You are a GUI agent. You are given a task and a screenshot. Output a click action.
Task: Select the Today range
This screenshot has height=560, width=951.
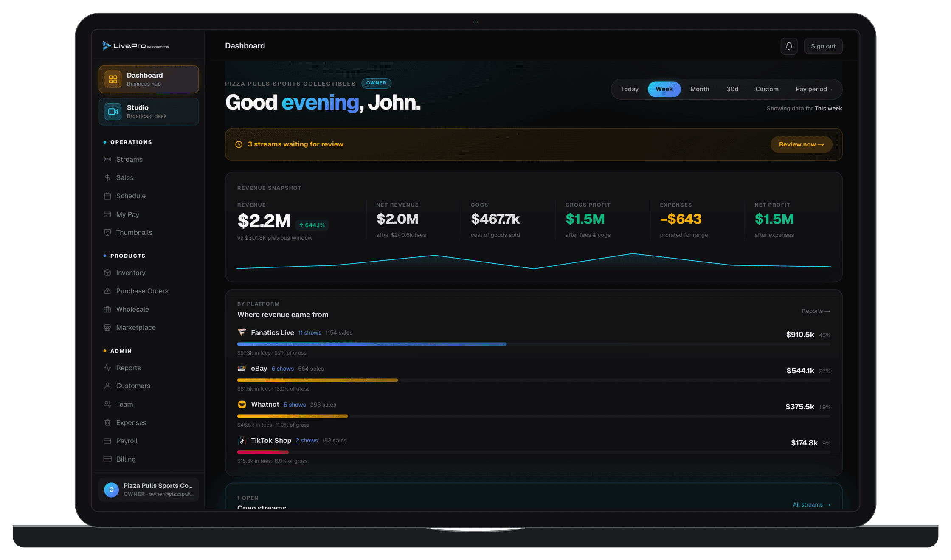click(x=630, y=89)
